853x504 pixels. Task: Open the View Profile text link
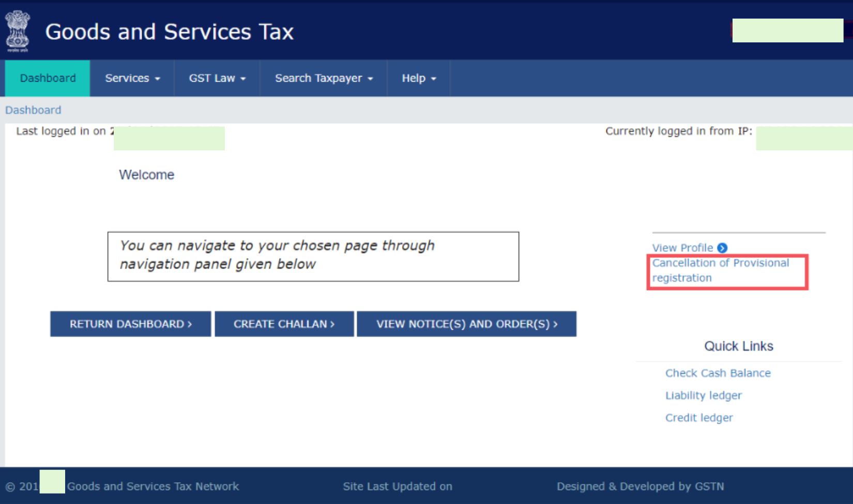click(x=682, y=248)
